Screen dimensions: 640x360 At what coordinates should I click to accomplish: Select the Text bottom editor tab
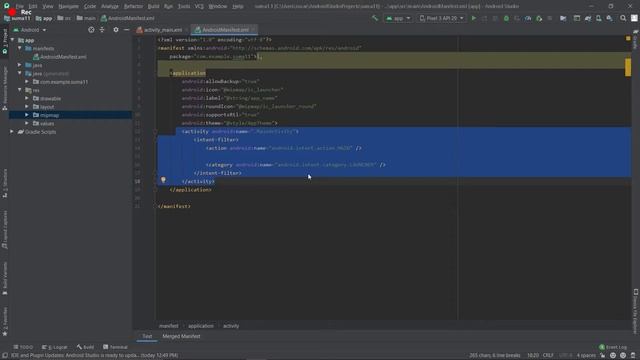147,336
